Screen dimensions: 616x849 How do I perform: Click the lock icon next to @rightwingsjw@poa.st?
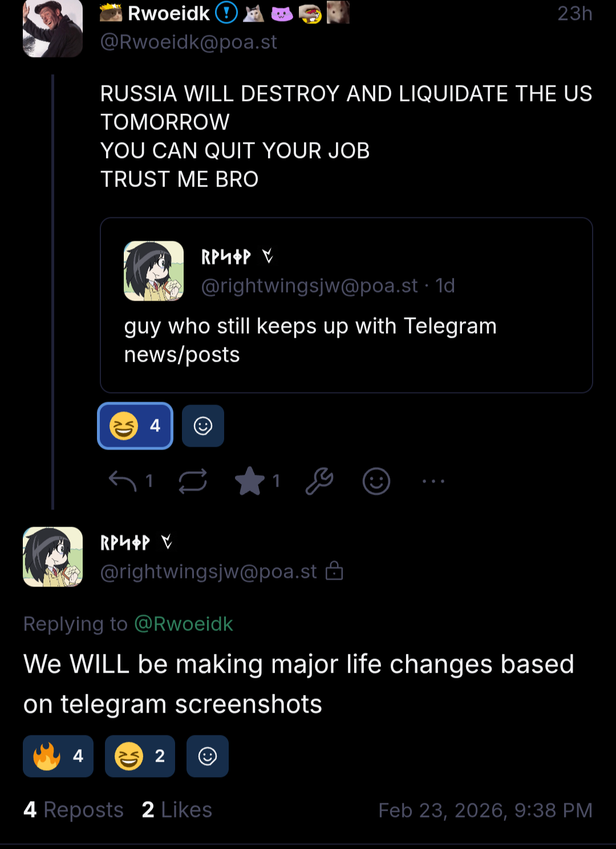tap(334, 571)
